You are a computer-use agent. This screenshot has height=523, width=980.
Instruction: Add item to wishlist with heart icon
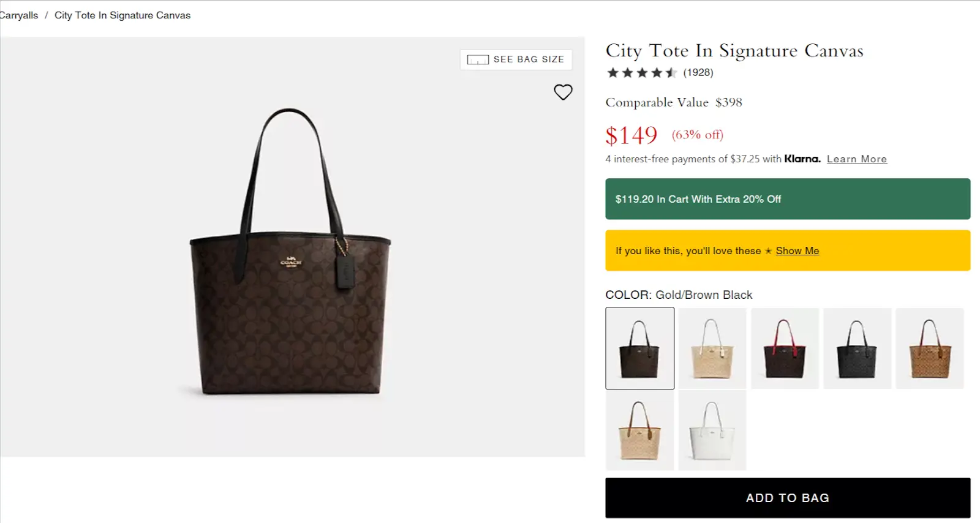pyautogui.click(x=563, y=92)
